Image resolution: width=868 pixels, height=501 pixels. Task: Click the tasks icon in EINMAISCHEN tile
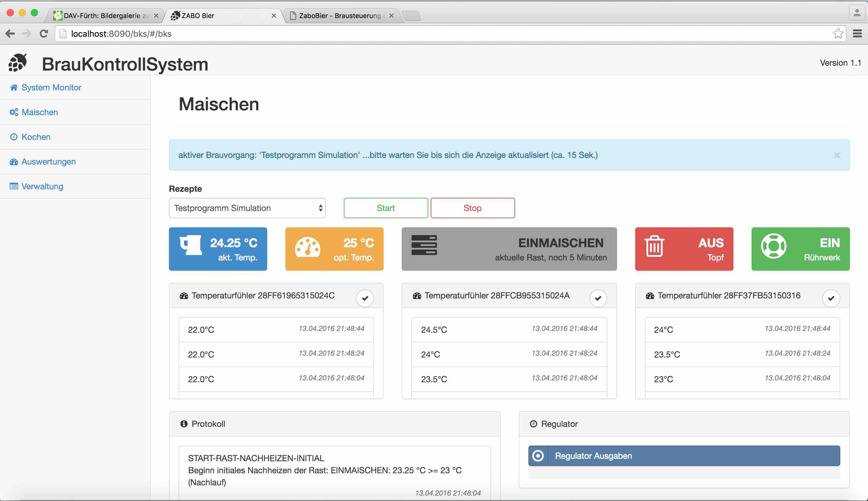coord(424,245)
